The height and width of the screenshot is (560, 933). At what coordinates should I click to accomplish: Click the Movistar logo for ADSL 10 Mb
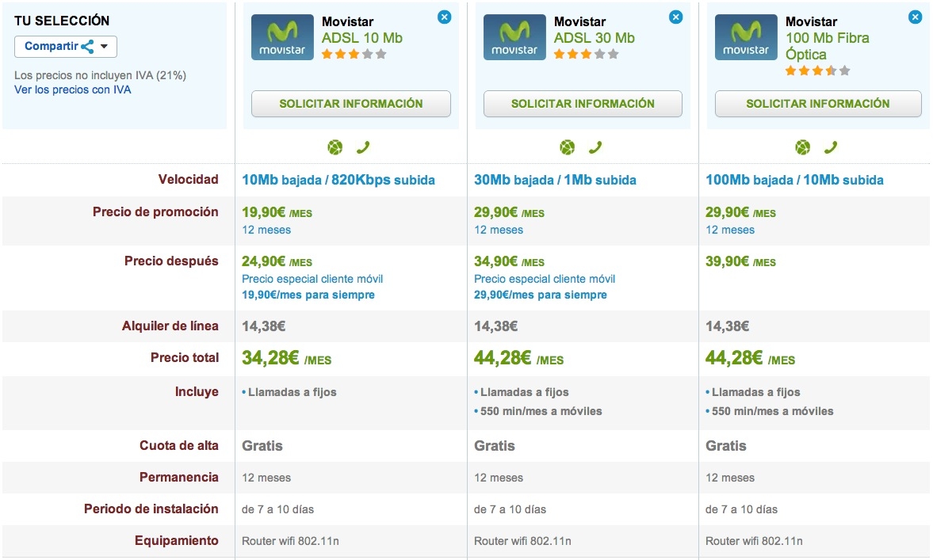(282, 37)
